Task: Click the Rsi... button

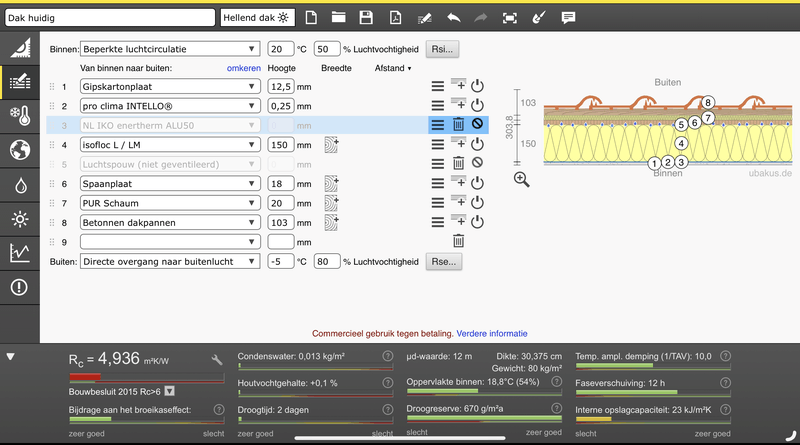Action: tap(442, 49)
